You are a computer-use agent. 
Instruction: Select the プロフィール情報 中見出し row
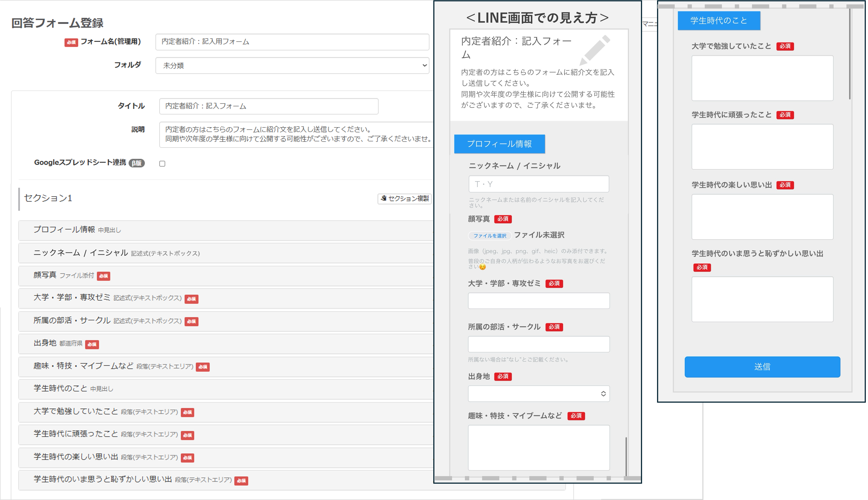226,230
